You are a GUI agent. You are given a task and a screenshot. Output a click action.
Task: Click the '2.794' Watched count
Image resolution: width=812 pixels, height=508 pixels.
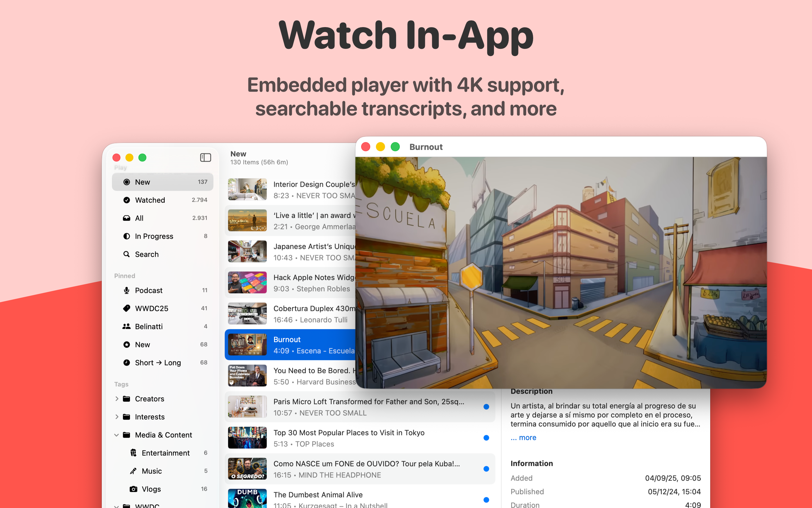(199, 200)
